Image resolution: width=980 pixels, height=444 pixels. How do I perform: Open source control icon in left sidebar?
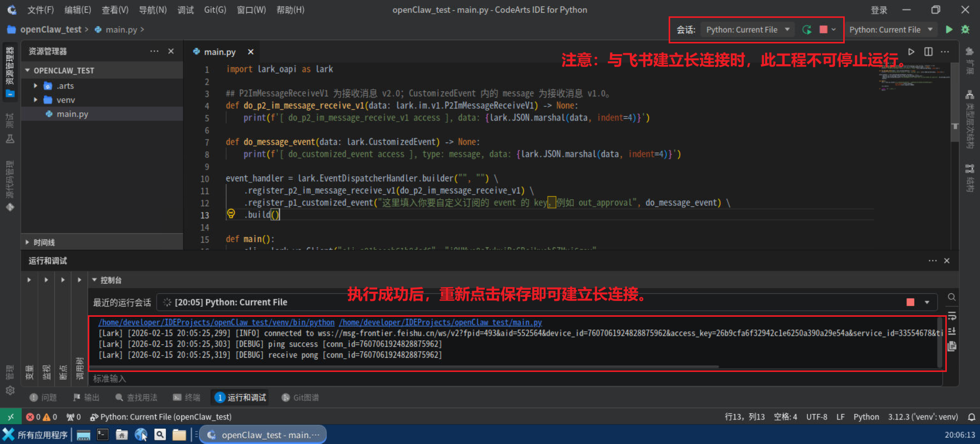coord(10,186)
